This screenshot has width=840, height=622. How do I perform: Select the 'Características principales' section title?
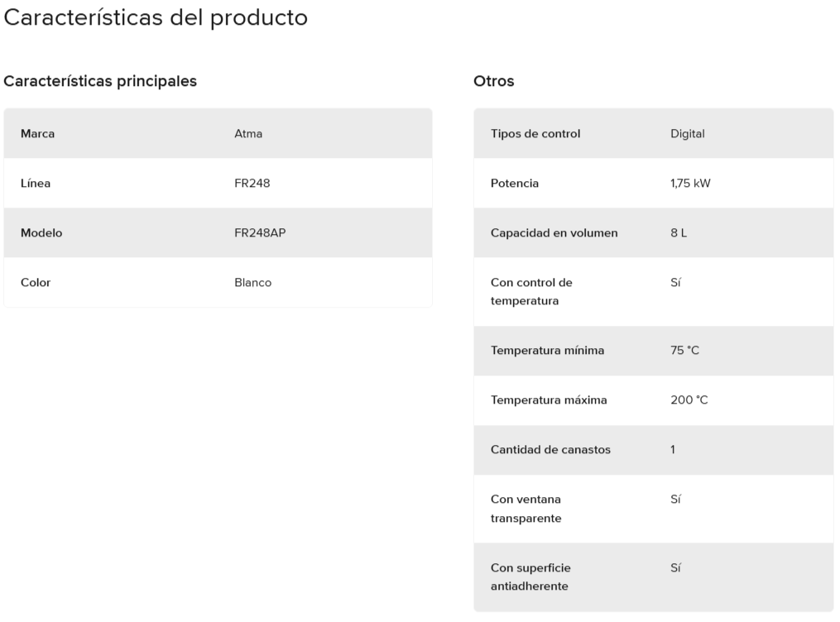(x=100, y=81)
